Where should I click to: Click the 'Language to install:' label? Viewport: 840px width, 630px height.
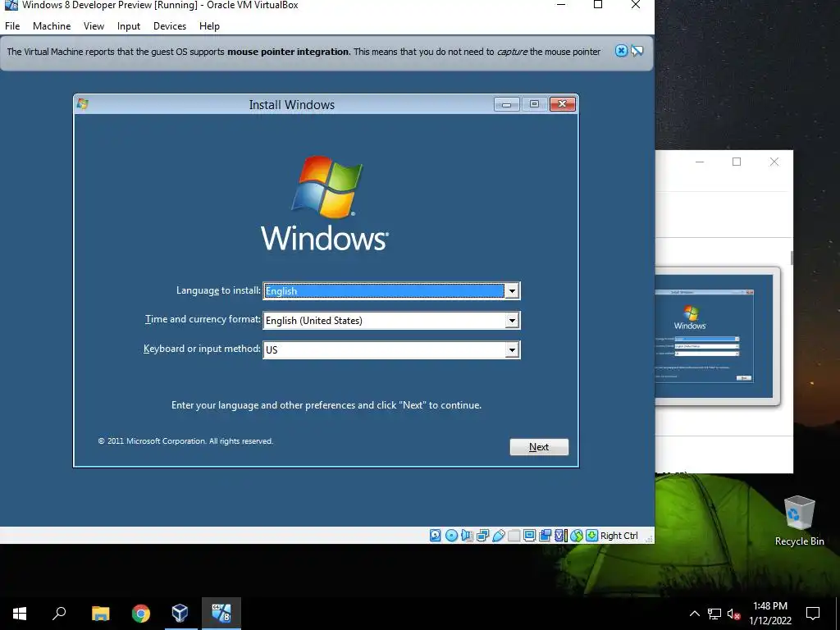click(218, 290)
